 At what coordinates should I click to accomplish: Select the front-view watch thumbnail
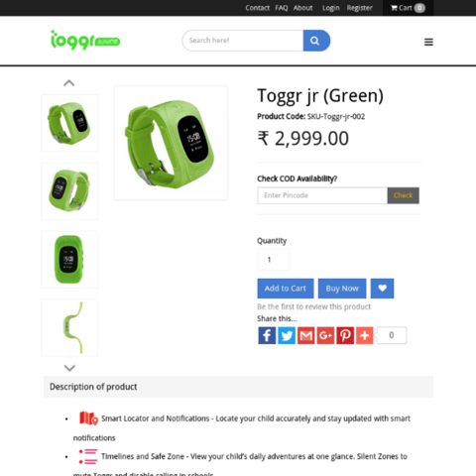[x=69, y=260]
